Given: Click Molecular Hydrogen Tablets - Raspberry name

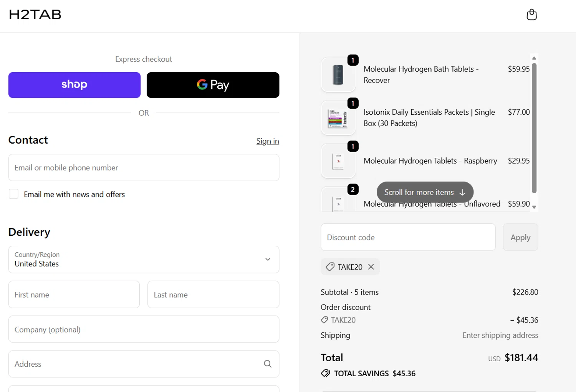Looking at the screenshot, I should tap(430, 161).
